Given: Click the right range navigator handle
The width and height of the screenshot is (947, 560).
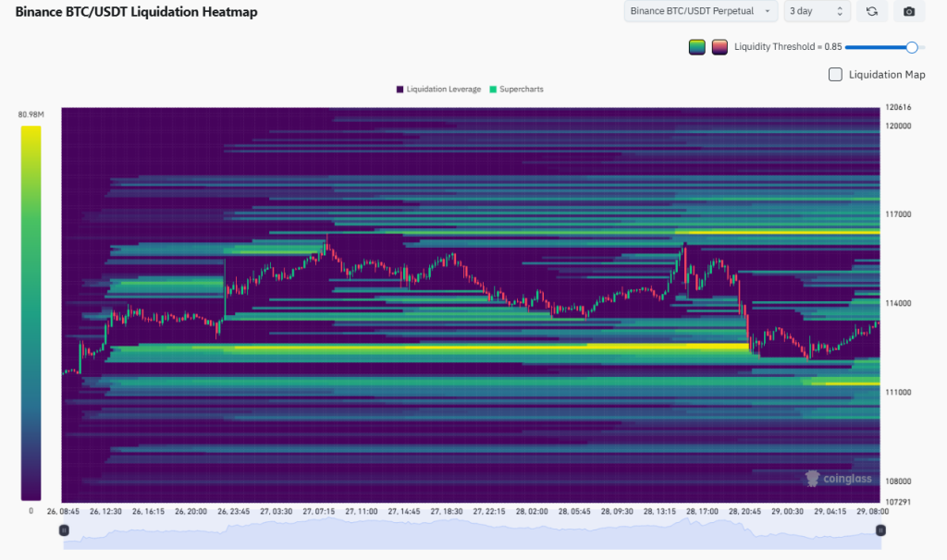Looking at the screenshot, I should (879, 530).
